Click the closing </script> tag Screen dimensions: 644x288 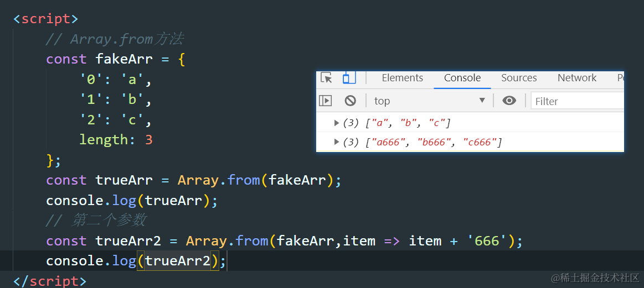(50, 281)
